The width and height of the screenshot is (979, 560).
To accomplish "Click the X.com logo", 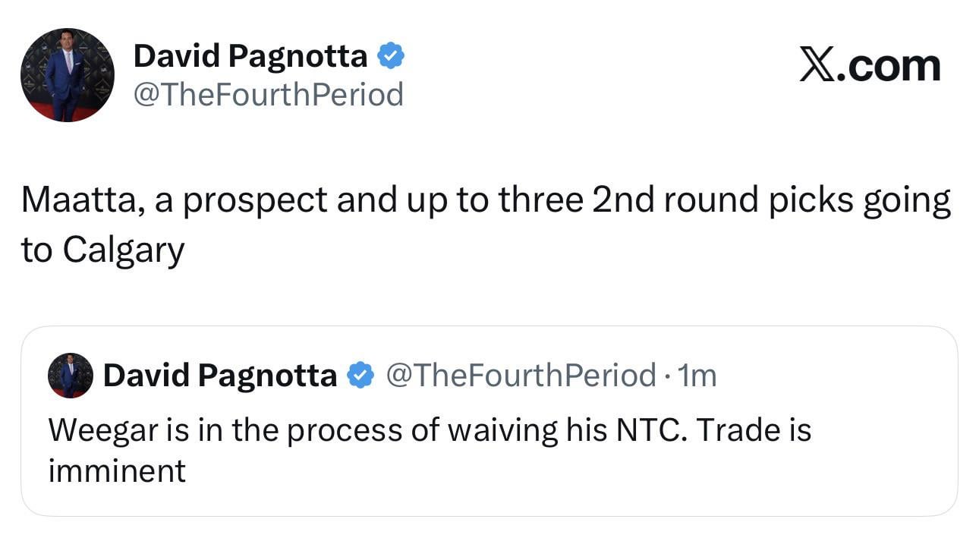I will (870, 67).
